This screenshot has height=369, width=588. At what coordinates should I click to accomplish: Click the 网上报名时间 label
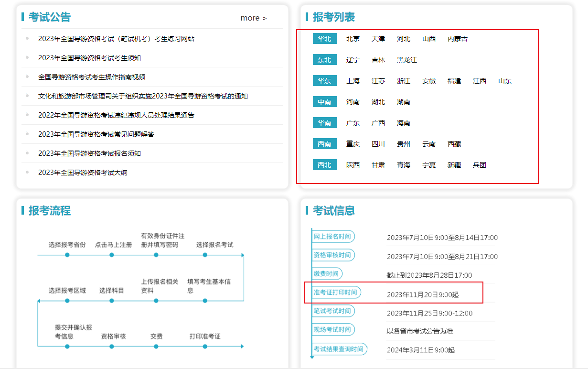point(332,236)
